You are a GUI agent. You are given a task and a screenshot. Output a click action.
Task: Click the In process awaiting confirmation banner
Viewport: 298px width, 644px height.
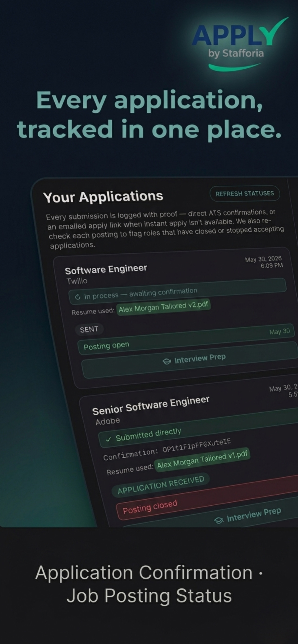click(177, 291)
